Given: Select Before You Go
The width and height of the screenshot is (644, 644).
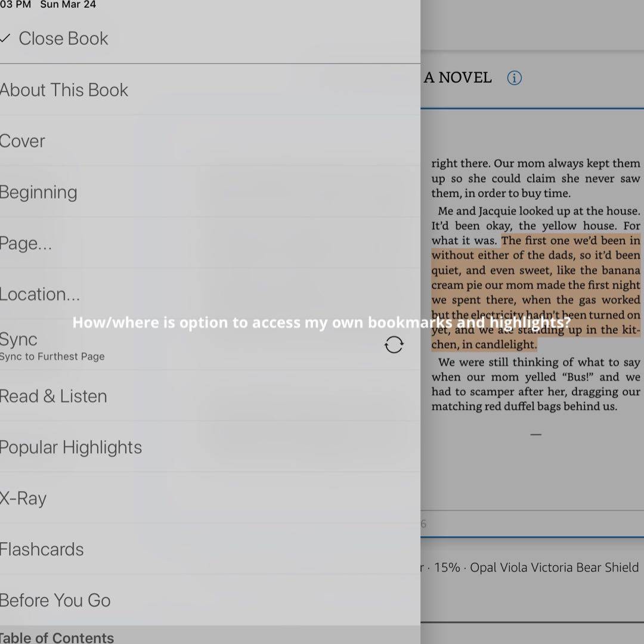Looking at the screenshot, I should (x=55, y=600).
